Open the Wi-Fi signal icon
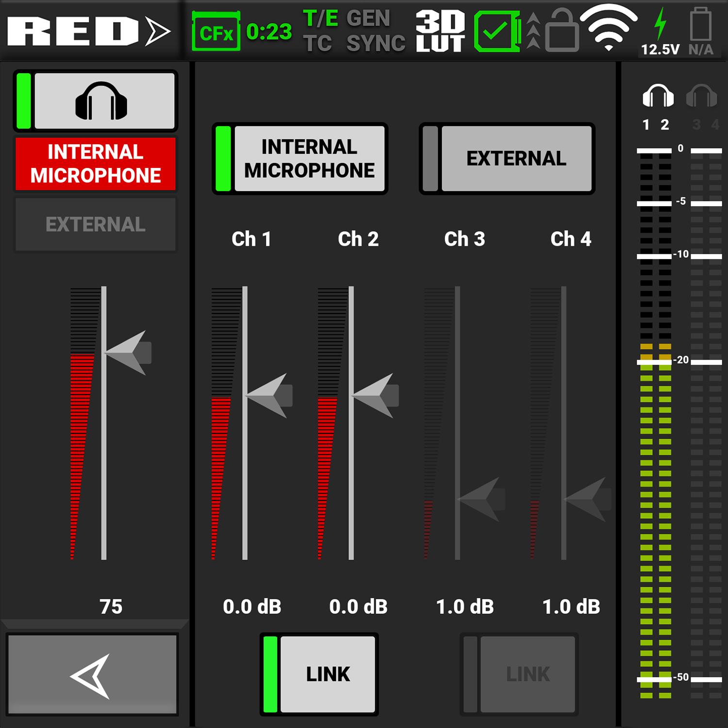This screenshot has width=728, height=728. tap(609, 27)
